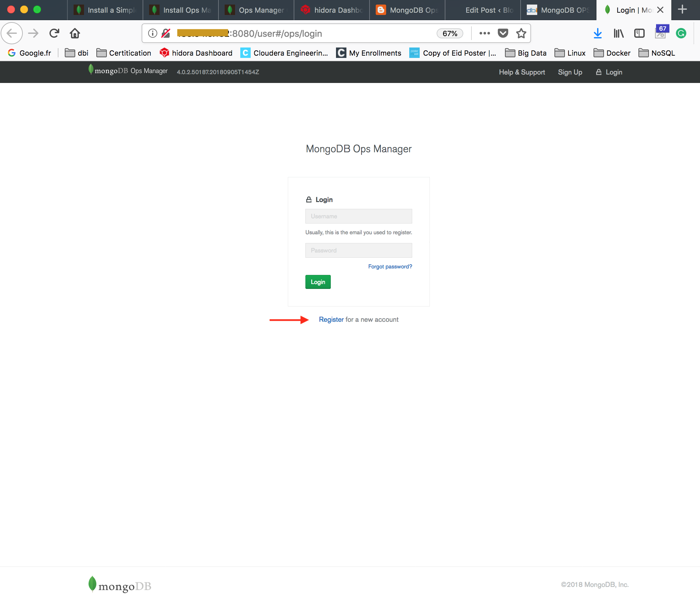Open hidora Dashboard bookmark
The height and width of the screenshot is (598, 700).
[x=196, y=53]
